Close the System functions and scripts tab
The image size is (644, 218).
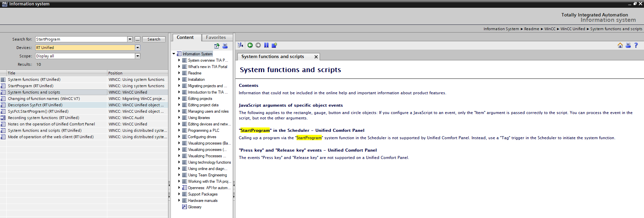(316, 57)
